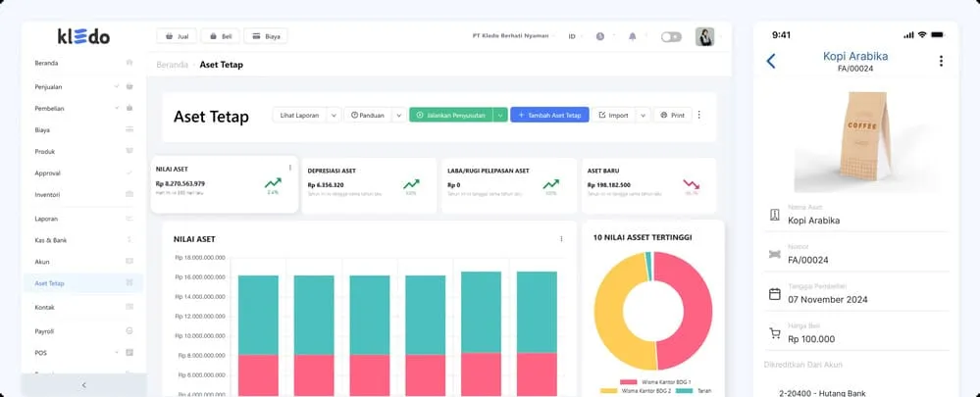Open the Lihat Laporan dropdown arrow
This screenshot has height=397, width=980.
334,115
